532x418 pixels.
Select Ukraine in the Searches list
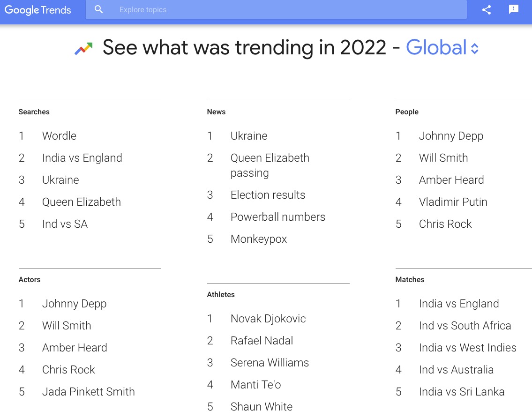tap(60, 180)
